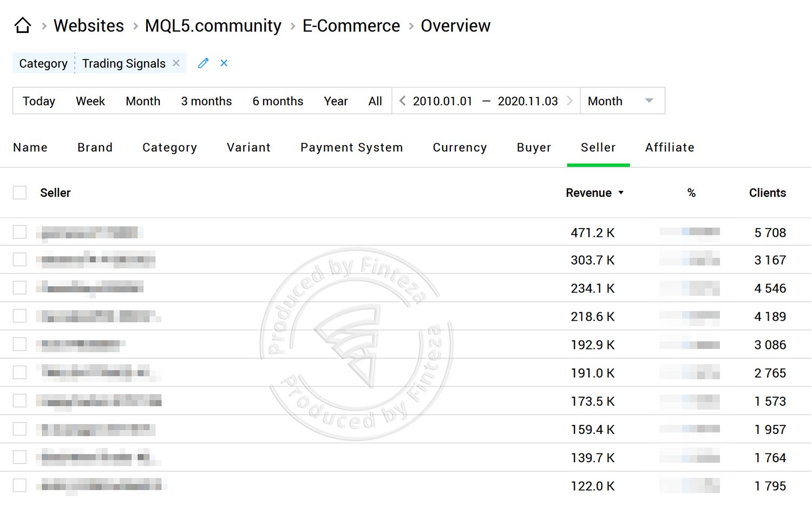Sort table by Clients column header
The height and width of the screenshot is (505, 812).
point(767,193)
